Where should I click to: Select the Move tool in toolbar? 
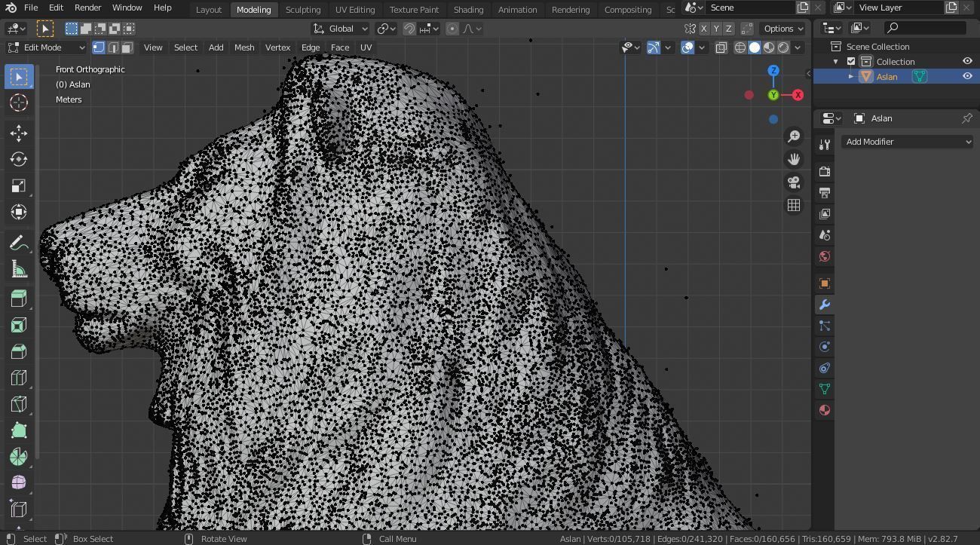[19, 133]
